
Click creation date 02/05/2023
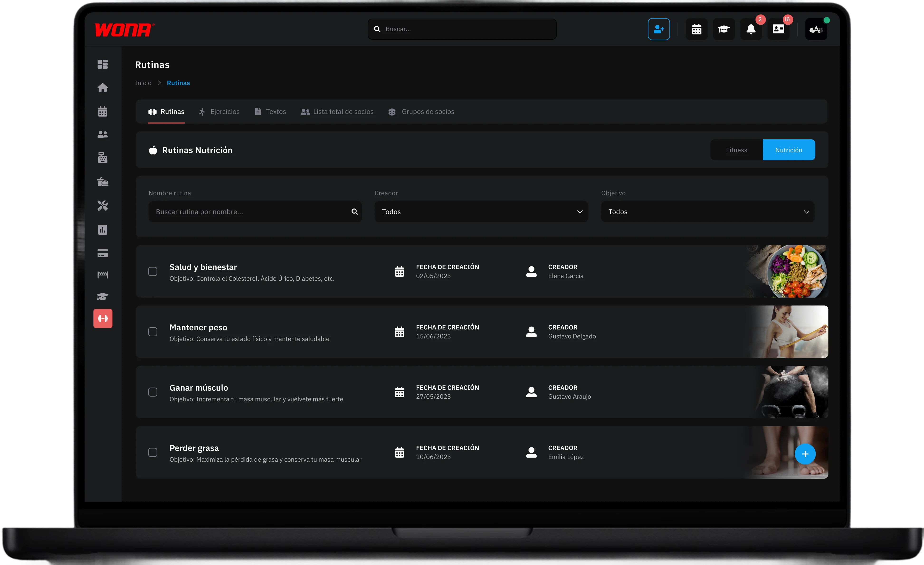[x=433, y=276]
